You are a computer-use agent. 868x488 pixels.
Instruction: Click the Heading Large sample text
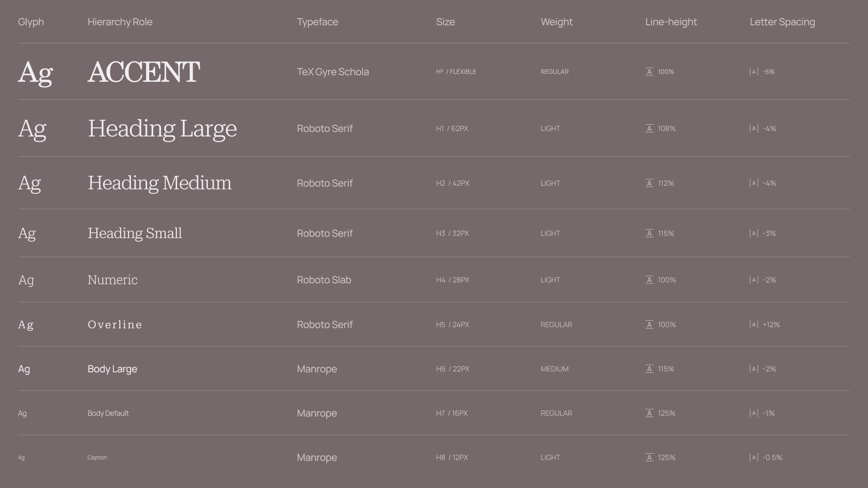[162, 129]
